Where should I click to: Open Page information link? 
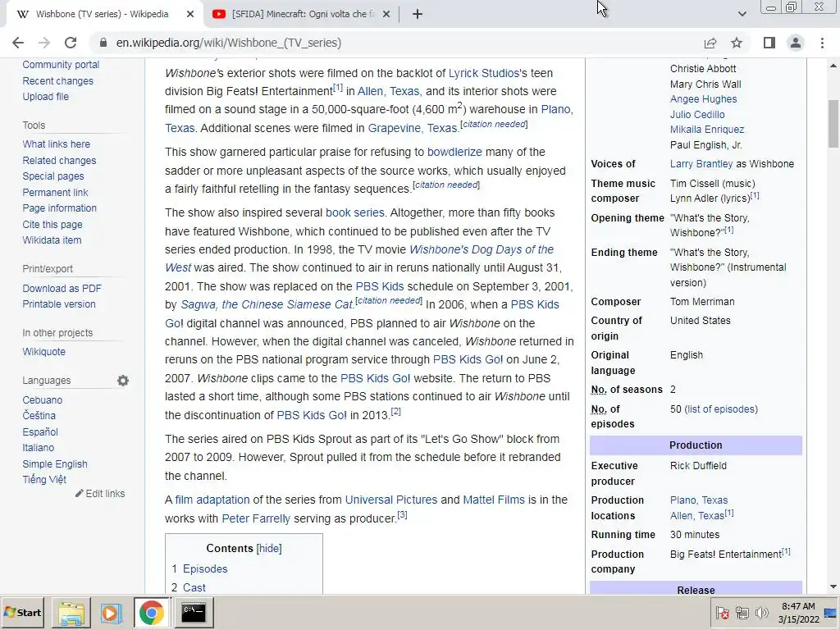[59, 208]
